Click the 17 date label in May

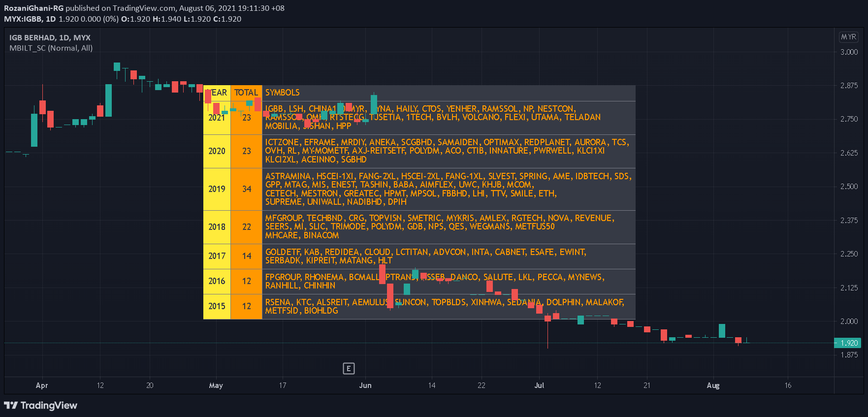pyautogui.click(x=283, y=385)
